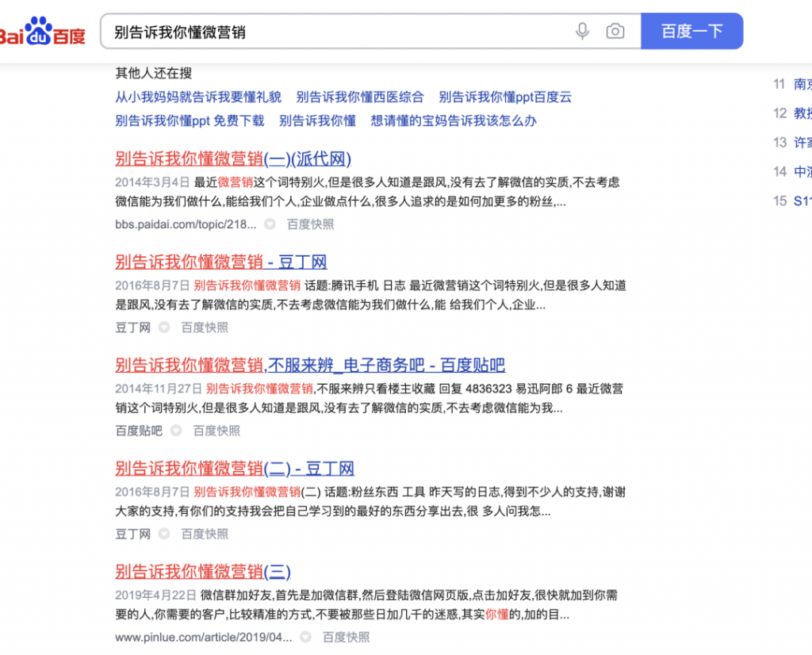812x655 pixels.
Task: Expand dropdown arrow beside the pinlue.com URL
Action: [305, 637]
